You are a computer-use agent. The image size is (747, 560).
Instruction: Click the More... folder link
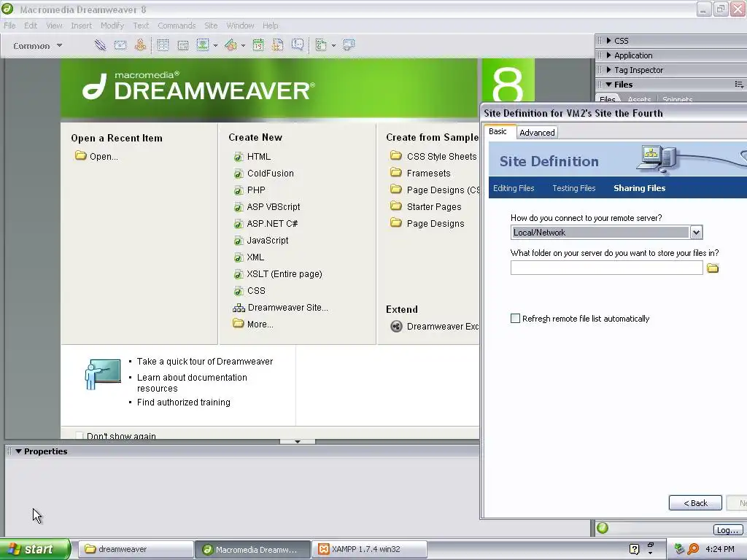[x=253, y=324]
